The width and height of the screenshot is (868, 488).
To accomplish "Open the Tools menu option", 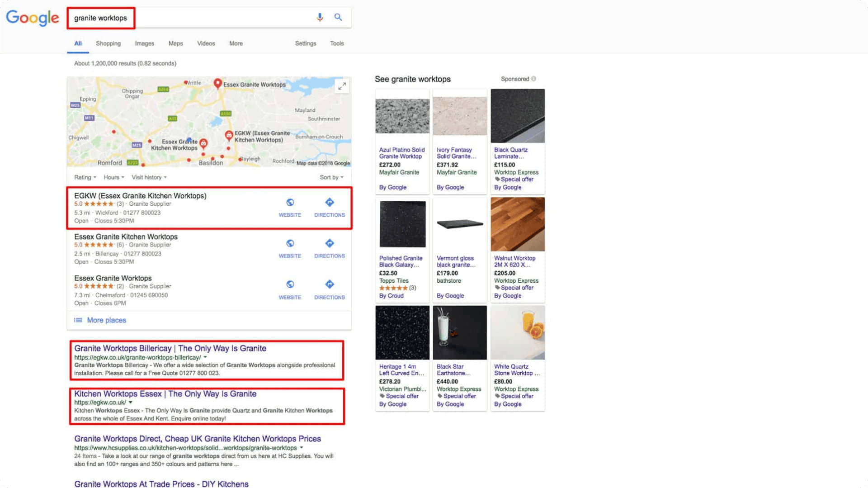I will pyautogui.click(x=336, y=43).
